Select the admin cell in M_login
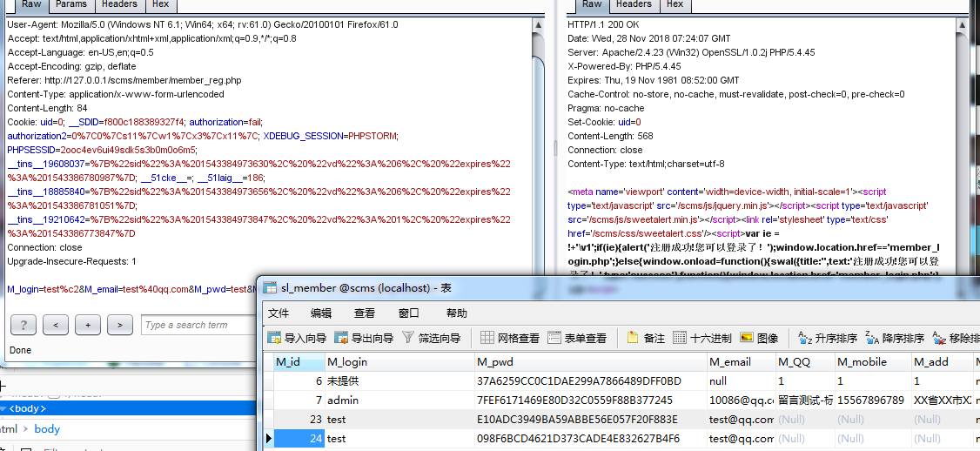The image size is (980, 451). coord(400,400)
